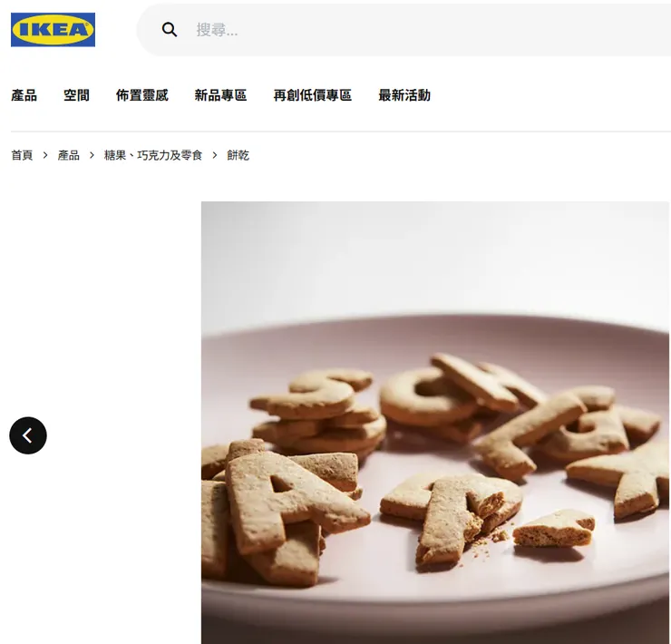Click the magnifying glass search icon
This screenshot has width=671, height=644.
click(170, 30)
